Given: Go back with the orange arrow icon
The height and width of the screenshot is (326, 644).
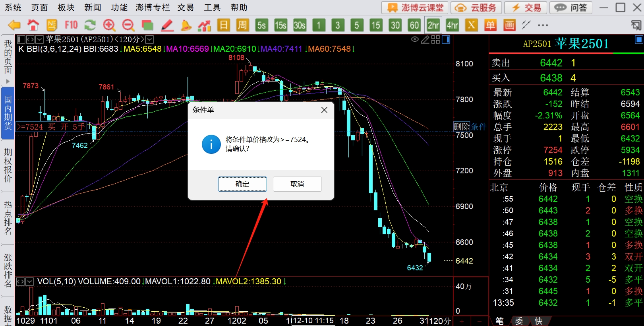Looking at the screenshot, I should [x=14, y=25].
